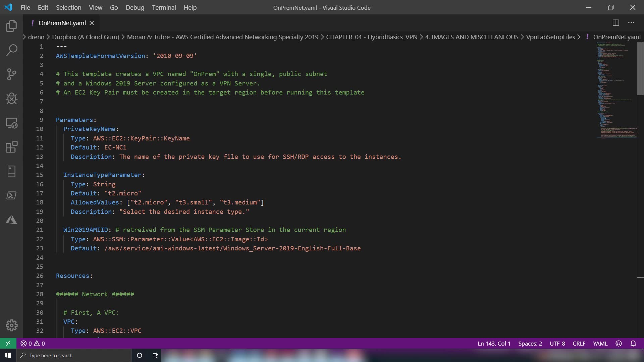Open the notifications bell in status bar
The width and height of the screenshot is (644, 362).
point(633,344)
